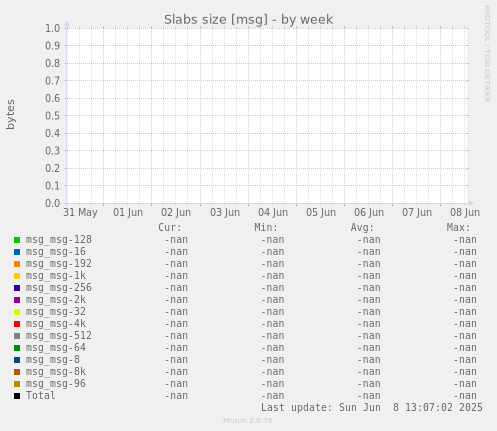Image resolution: width=497 pixels, height=431 pixels.
Task: Click the black Total legend swatch
Action: (x=17, y=396)
